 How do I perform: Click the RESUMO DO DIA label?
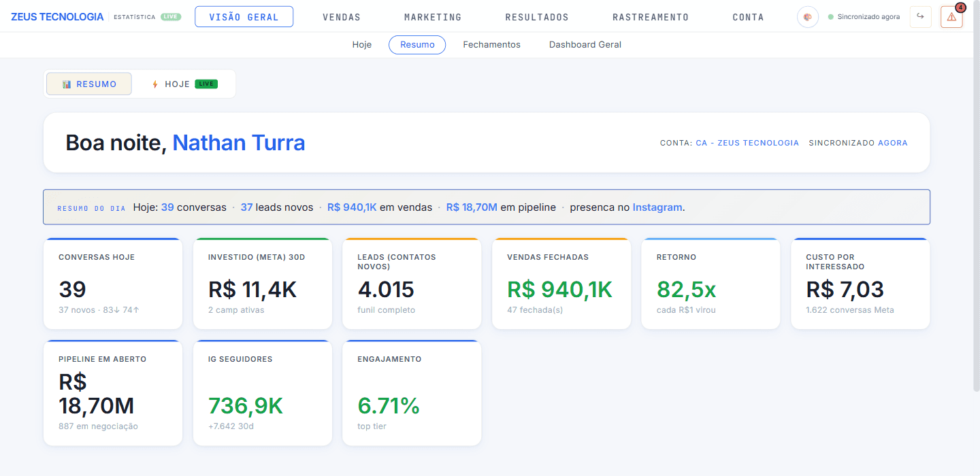point(91,208)
